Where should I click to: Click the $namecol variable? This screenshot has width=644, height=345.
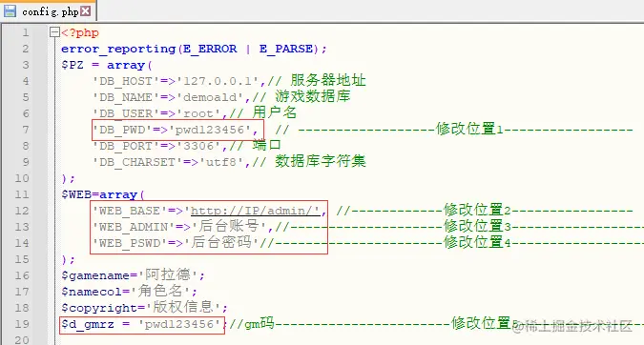point(92,292)
